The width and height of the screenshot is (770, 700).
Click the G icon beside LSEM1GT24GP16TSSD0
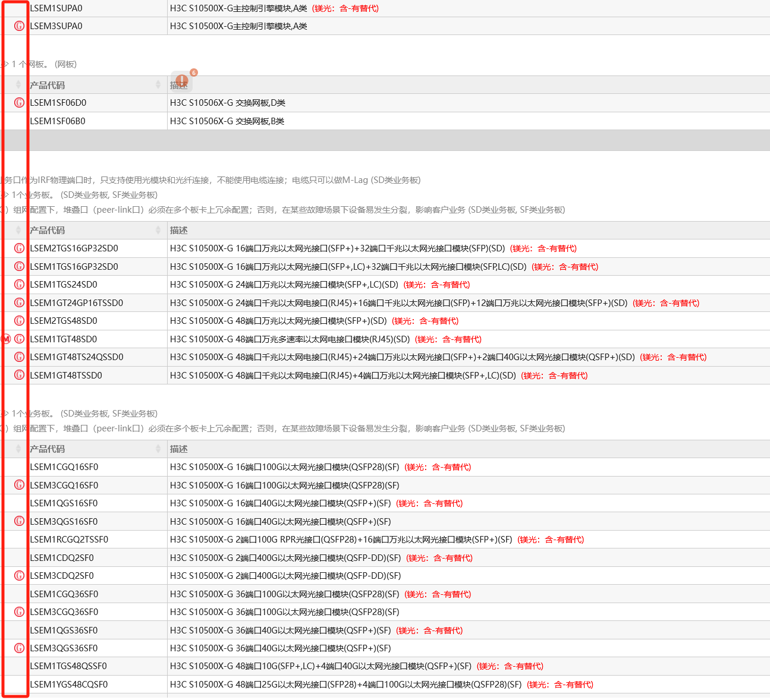coord(19,303)
